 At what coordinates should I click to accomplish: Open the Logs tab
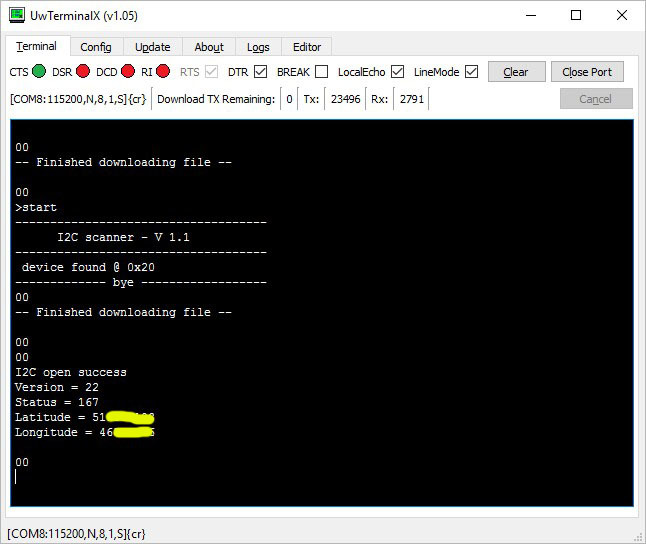[x=258, y=47]
